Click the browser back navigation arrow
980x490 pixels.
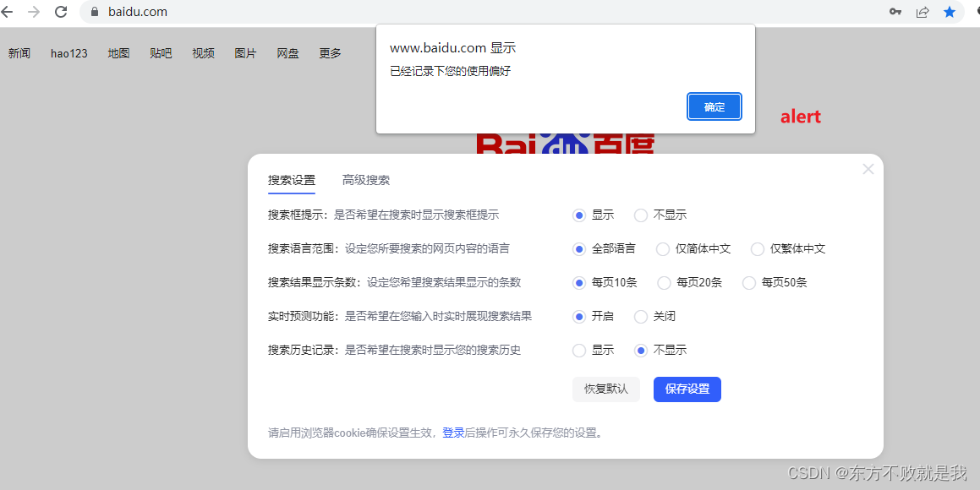pos(14,12)
